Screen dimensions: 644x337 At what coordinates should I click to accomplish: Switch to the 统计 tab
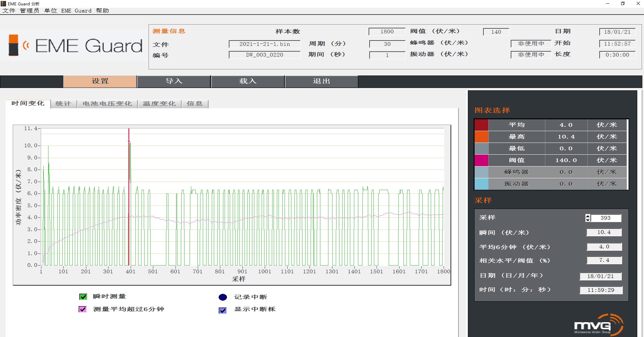[63, 104]
